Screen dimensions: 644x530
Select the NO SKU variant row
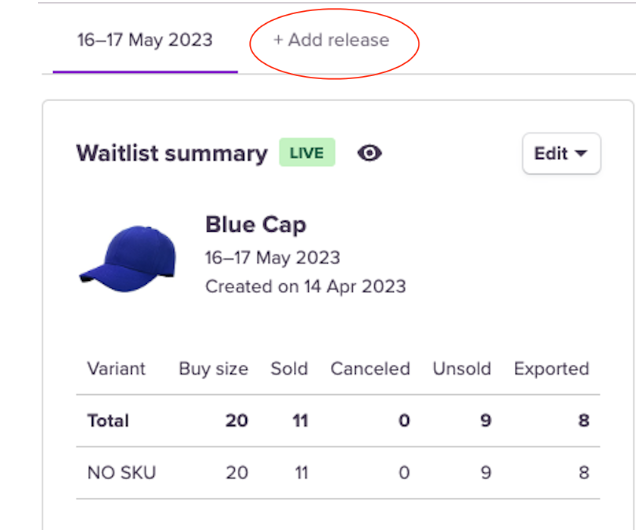pyautogui.click(x=122, y=472)
